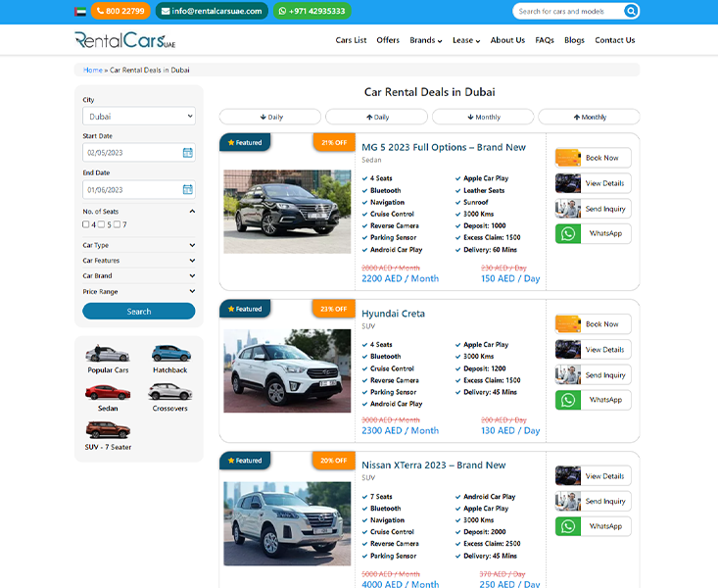Expand the Price Range filter

click(x=139, y=291)
